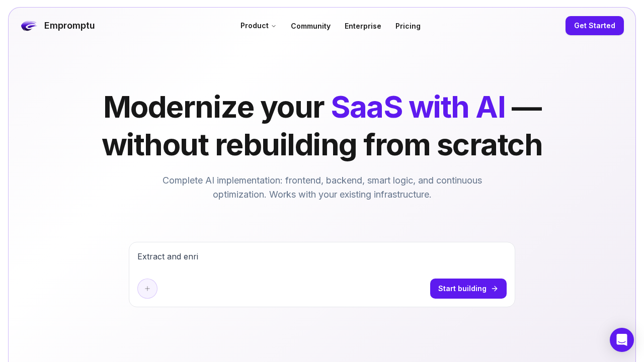Navigate to Pricing

(x=408, y=26)
